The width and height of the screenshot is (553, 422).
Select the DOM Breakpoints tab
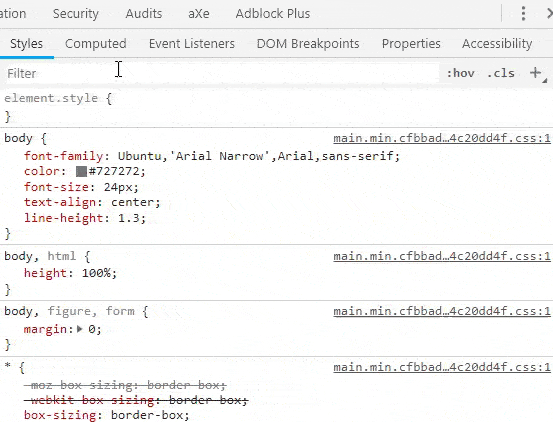308,44
